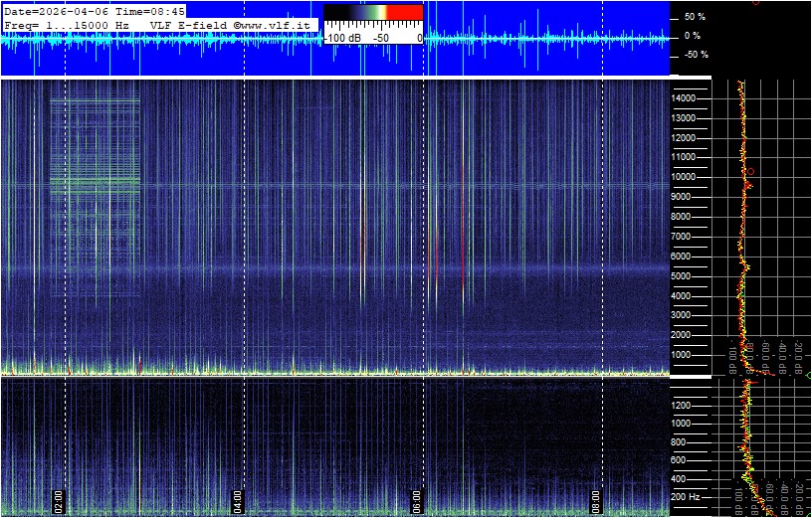Click the 13000 frequency axis label
The width and height of the screenshot is (812, 518).
(684, 118)
